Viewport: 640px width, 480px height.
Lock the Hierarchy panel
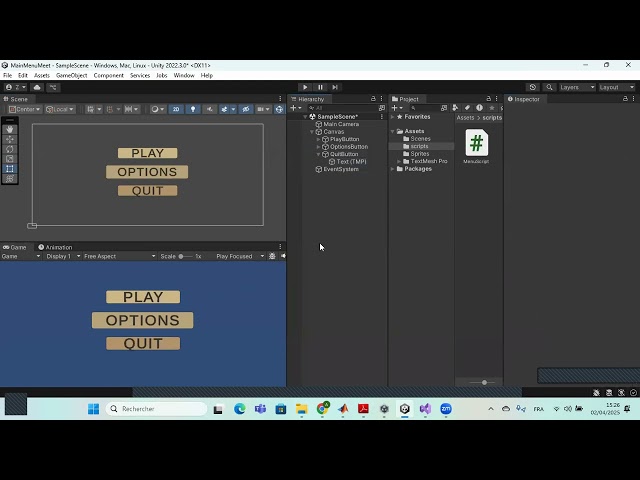[373, 99]
